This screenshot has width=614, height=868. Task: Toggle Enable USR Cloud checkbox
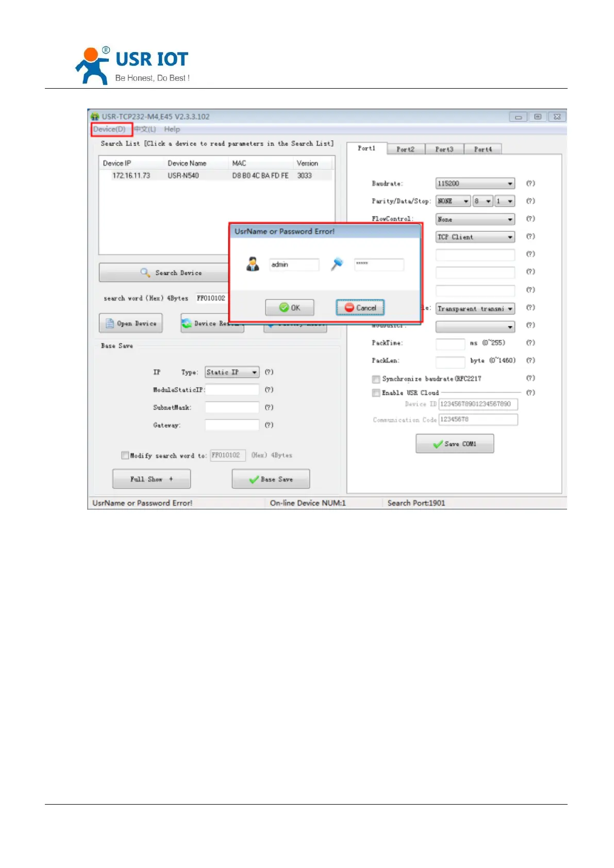pos(376,393)
